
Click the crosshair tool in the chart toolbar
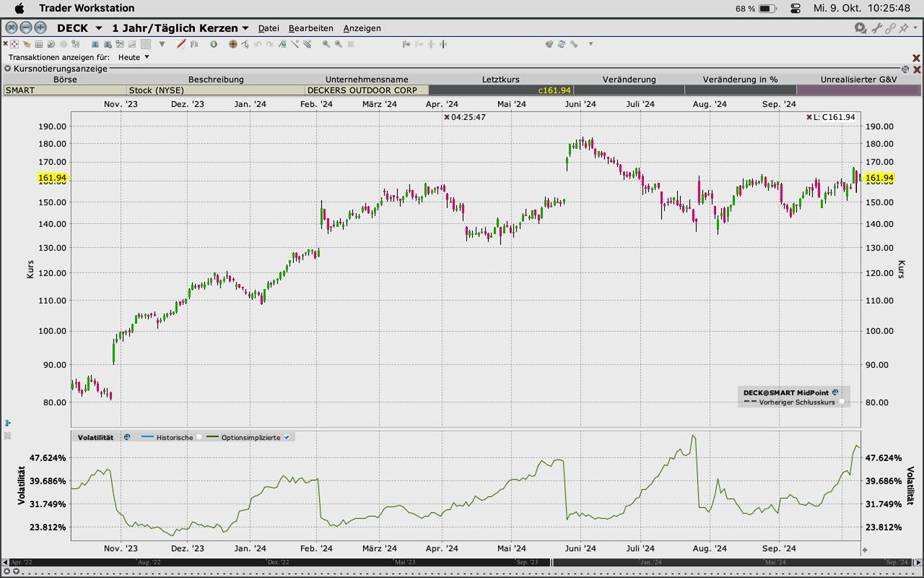pos(232,44)
